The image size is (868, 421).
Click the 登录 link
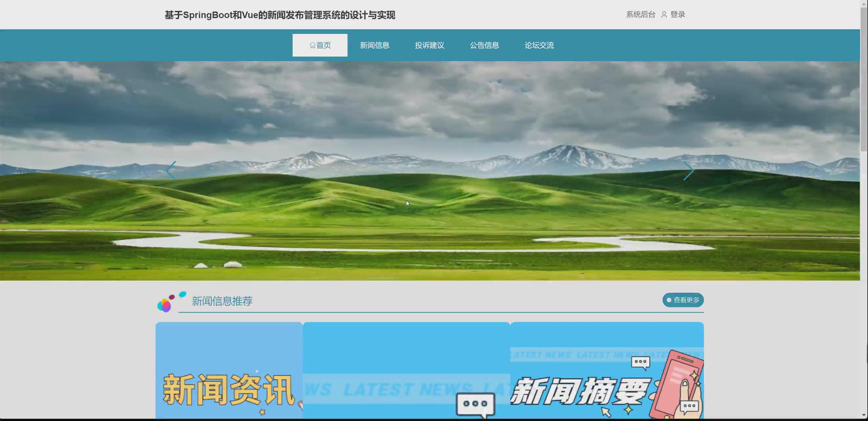click(x=677, y=14)
